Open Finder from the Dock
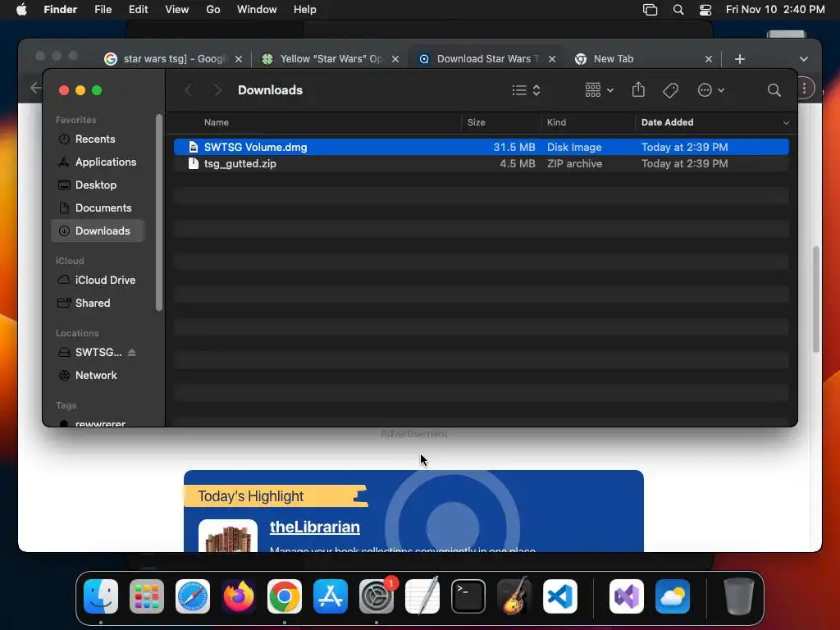The image size is (840, 630). point(101,596)
